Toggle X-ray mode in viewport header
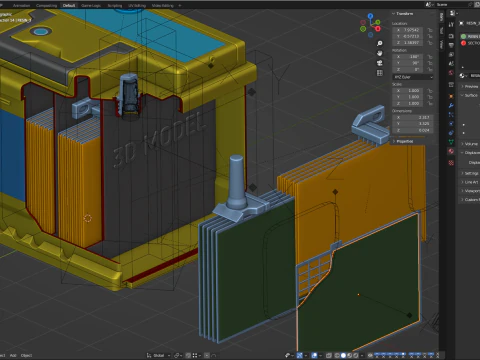The height and width of the screenshot is (360, 480). [x=329, y=355]
